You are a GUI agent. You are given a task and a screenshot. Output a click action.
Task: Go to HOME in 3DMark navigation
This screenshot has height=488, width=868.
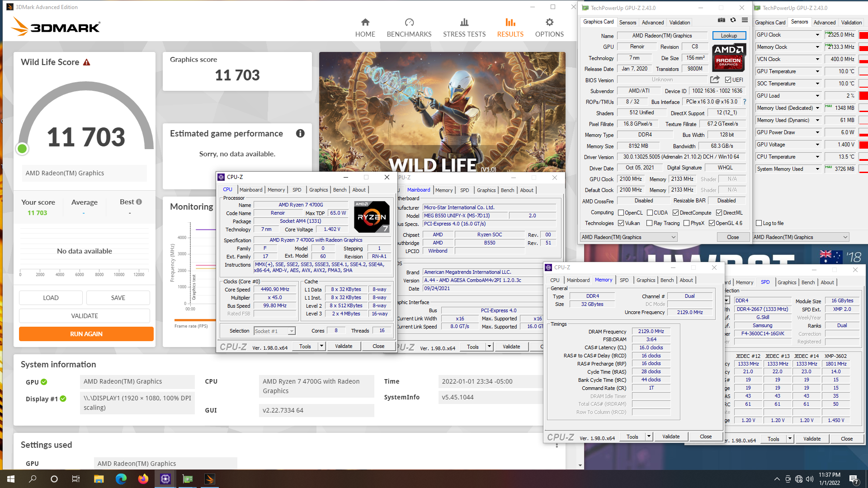point(365,28)
